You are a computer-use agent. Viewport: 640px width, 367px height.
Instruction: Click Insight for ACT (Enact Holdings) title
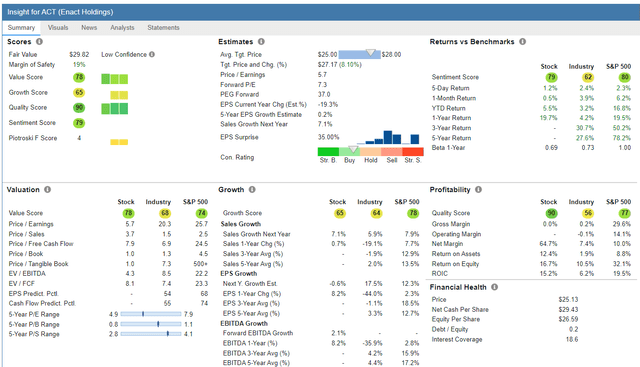pos(60,12)
